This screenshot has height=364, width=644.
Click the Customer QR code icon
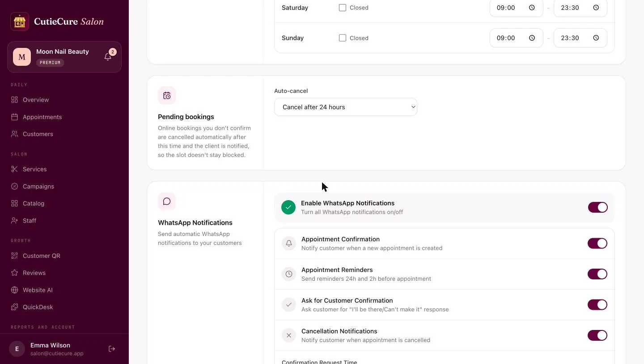coord(15,256)
